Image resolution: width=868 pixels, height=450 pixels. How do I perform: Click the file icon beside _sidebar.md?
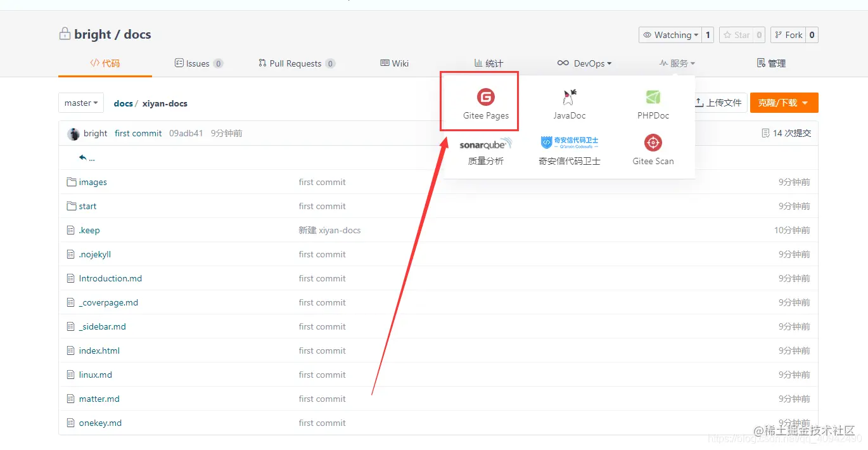[x=71, y=326]
